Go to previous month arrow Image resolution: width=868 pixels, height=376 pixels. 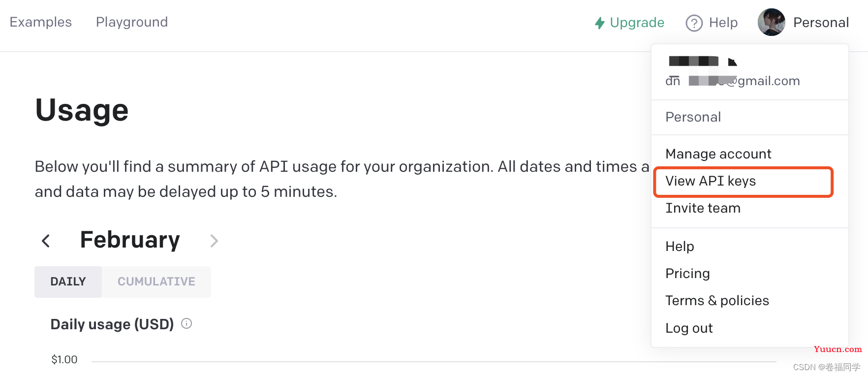coord(46,241)
